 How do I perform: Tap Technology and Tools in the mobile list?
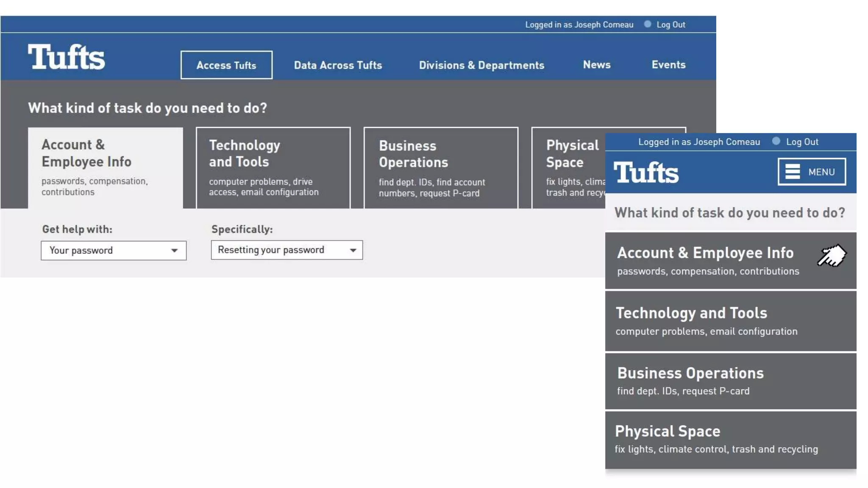point(730,321)
